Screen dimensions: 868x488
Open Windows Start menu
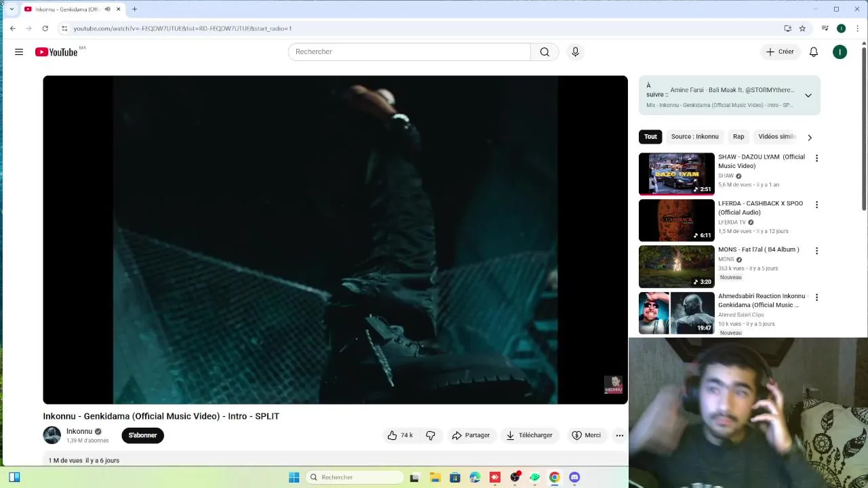click(294, 477)
